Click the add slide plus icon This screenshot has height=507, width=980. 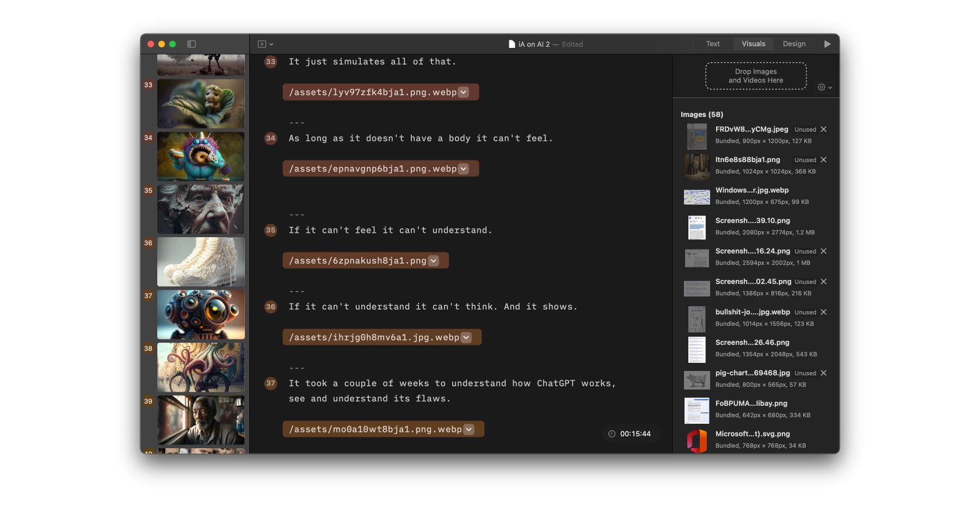pos(262,44)
